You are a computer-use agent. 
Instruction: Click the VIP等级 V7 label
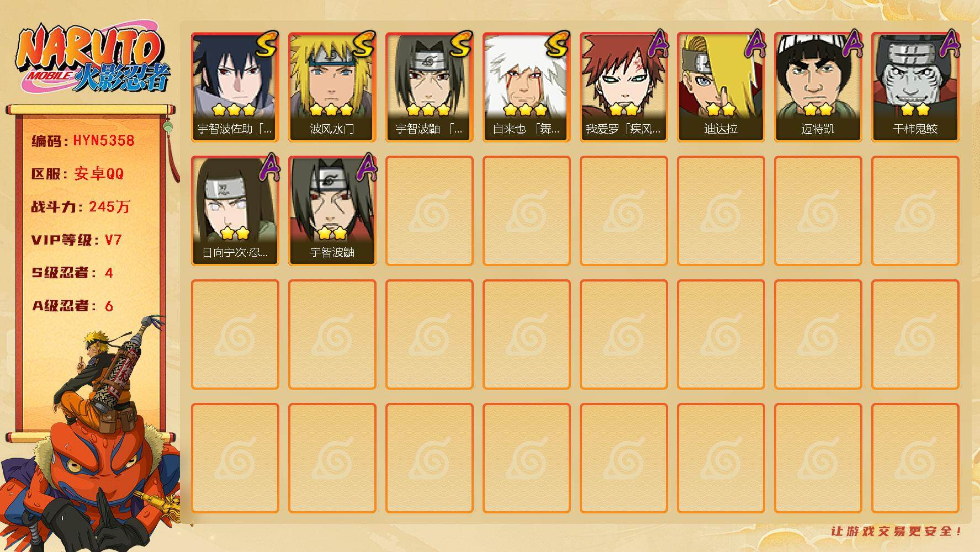[x=76, y=240]
